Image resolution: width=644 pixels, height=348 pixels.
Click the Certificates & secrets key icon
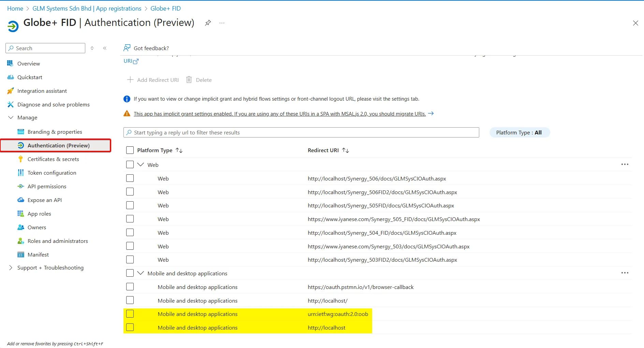pos(21,159)
